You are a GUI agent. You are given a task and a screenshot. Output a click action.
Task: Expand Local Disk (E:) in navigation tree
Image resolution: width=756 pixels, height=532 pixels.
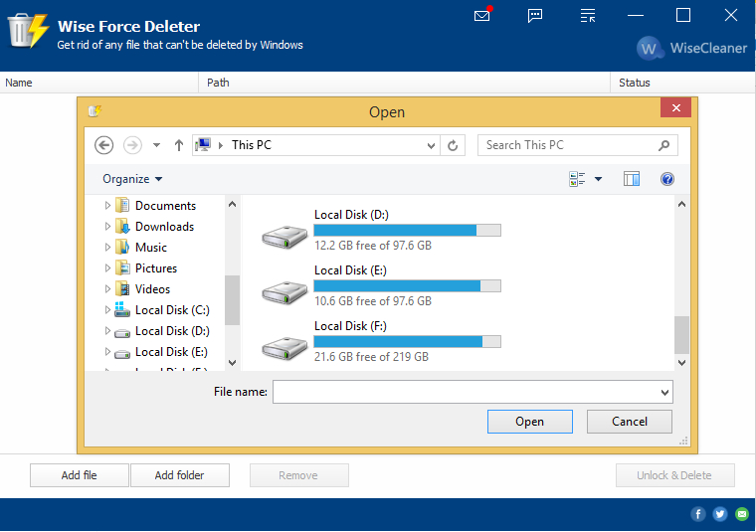107,352
